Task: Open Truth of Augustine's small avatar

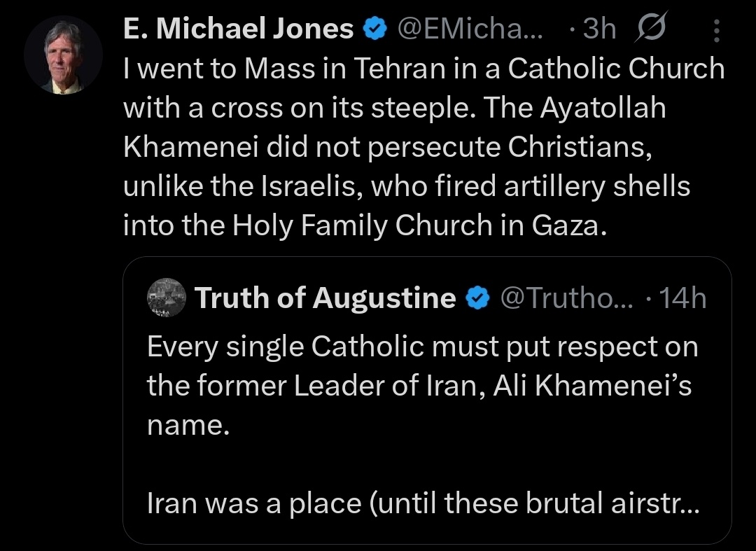Action: point(166,298)
